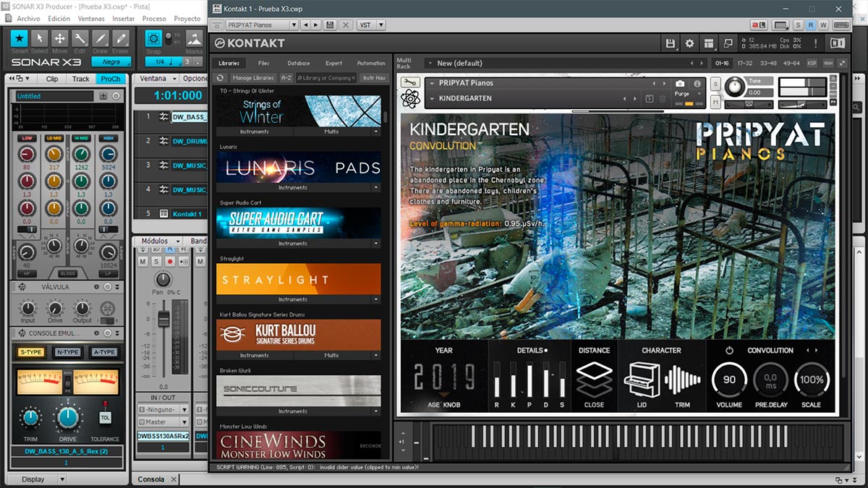The width and height of the screenshot is (868, 488).
Task: Select the Erase tool
Action: click(x=120, y=38)
